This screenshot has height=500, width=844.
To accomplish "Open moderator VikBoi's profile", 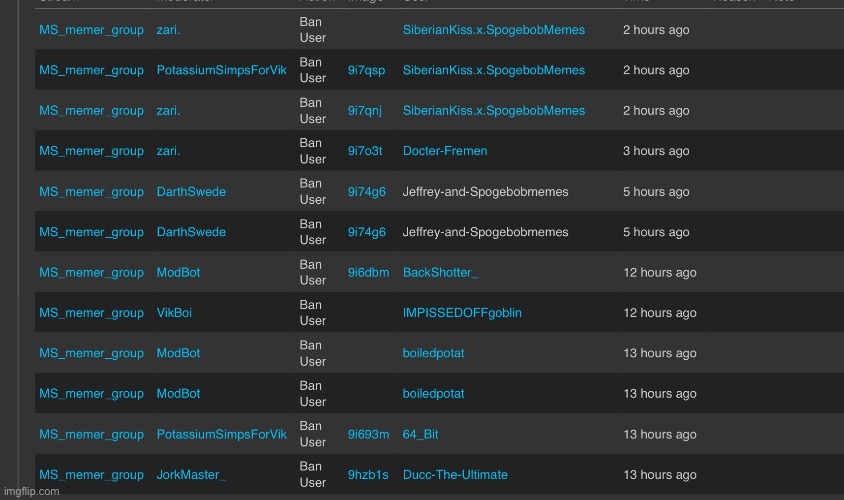I will (x=174, y=313).
